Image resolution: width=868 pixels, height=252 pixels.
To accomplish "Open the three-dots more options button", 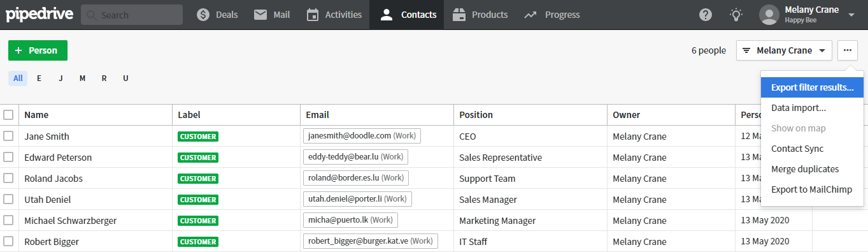I will (x=847, y=50).
